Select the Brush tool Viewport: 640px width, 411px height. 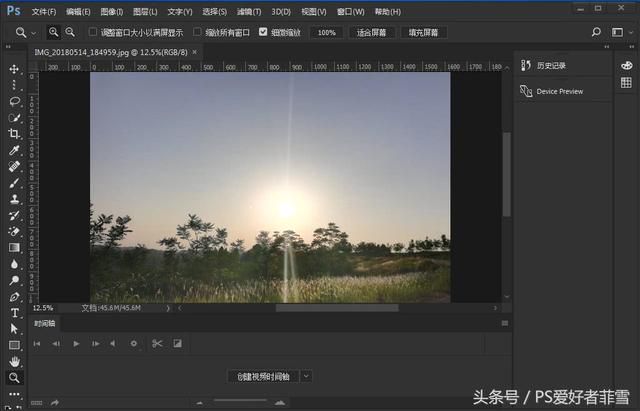point(14,183)
